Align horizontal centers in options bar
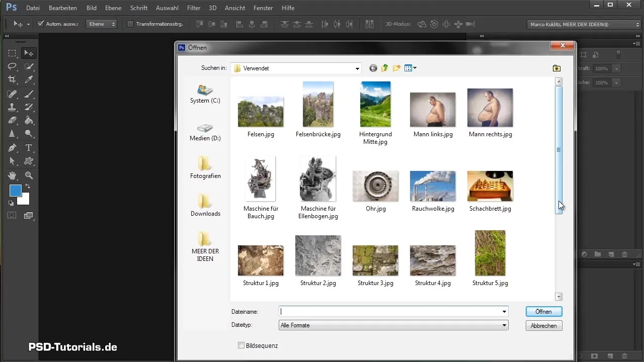Image resolution: width=644 pixels, height=362 pixels. [252, 24]
